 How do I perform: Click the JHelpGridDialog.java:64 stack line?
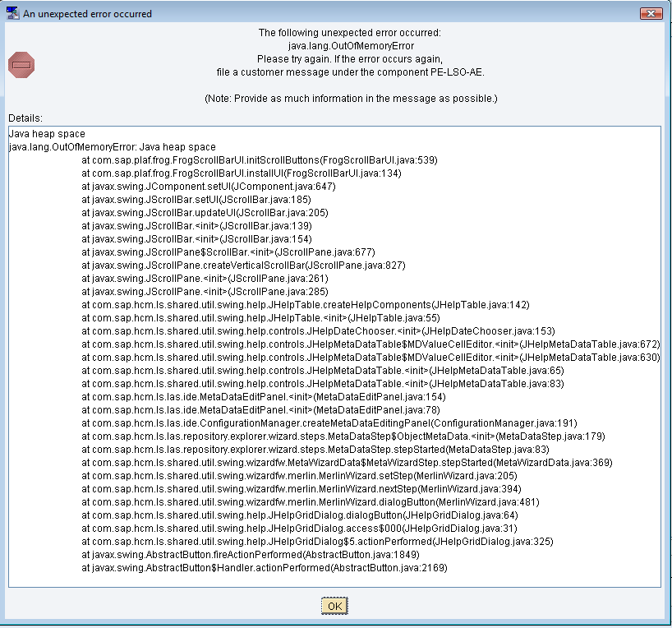click(300, 515)
